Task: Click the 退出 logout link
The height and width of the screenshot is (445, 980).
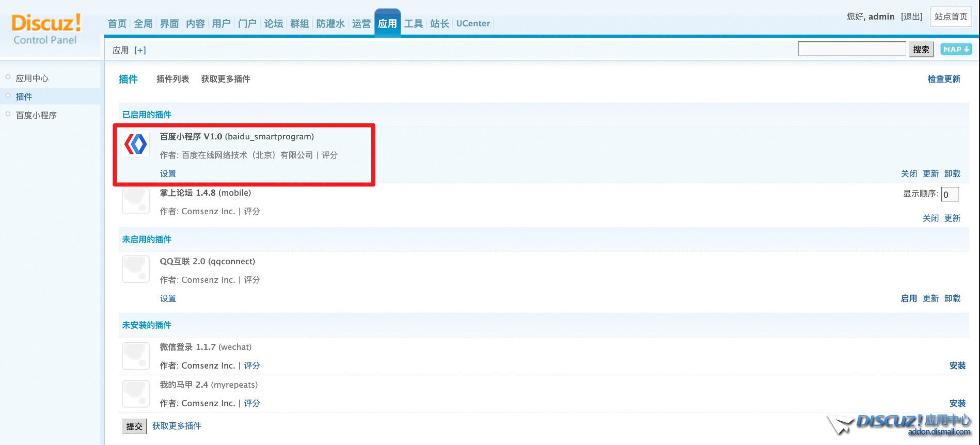Action: click(912, 17)
